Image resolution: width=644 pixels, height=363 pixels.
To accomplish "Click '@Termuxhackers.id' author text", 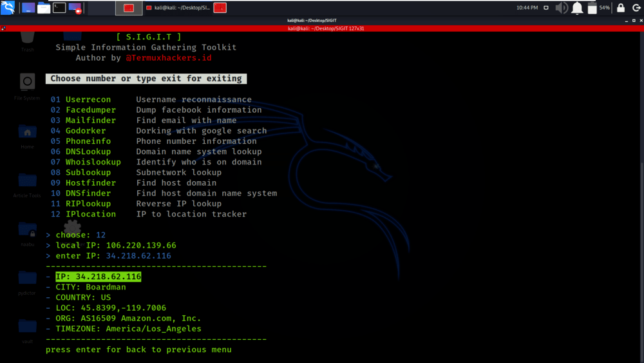I will [169, 57].
